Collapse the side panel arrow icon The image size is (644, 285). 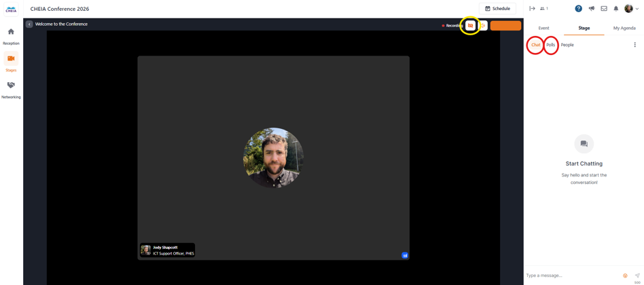pyautogui.click(x=533, y=9)
